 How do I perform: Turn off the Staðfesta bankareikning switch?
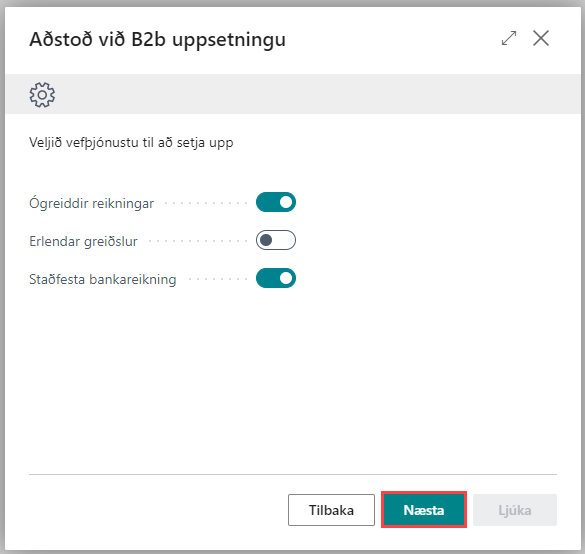click(x=276, y=278)
